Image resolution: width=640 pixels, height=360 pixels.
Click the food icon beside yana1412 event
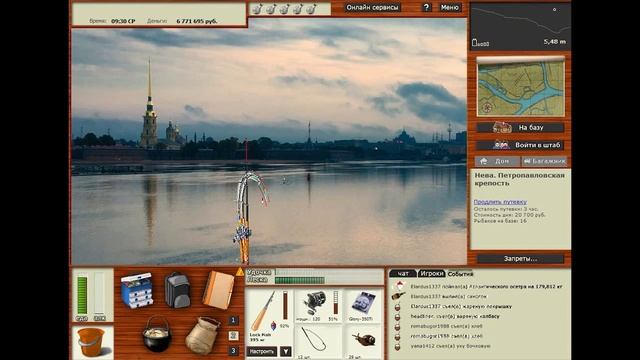click(x=398, y=346)
